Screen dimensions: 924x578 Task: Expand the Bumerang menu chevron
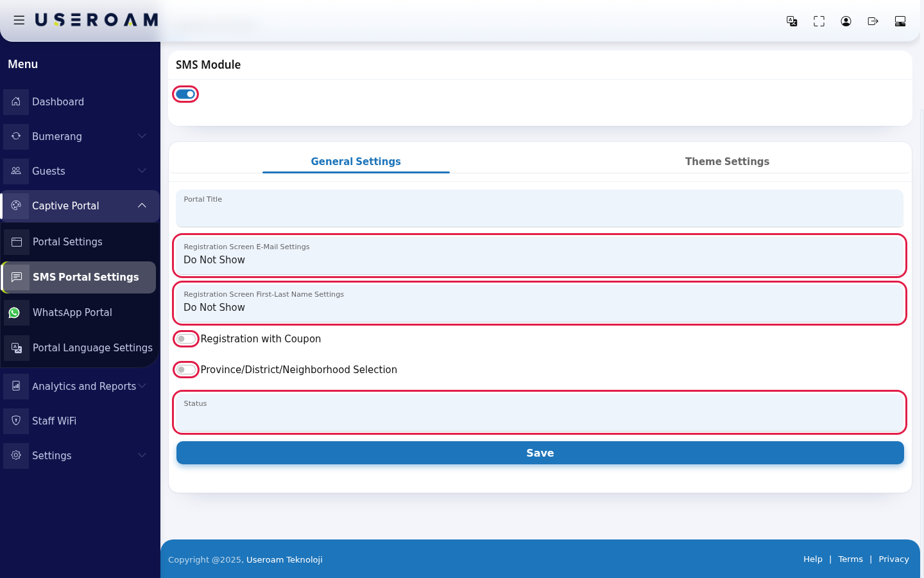(142, 136)
